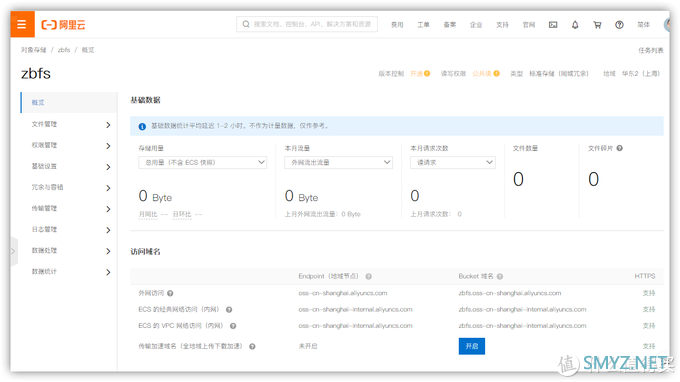Open the 总用量 (不含 ECS 快照) dropdown

pyautogui.click(x=203, y=163)
